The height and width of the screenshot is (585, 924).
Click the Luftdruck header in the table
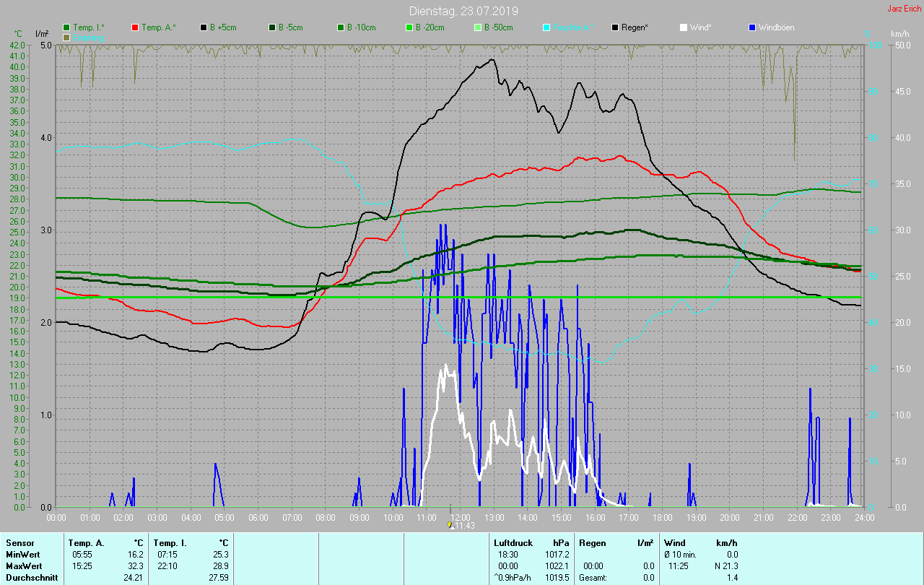pyautogui.click(x=513, y=542)
